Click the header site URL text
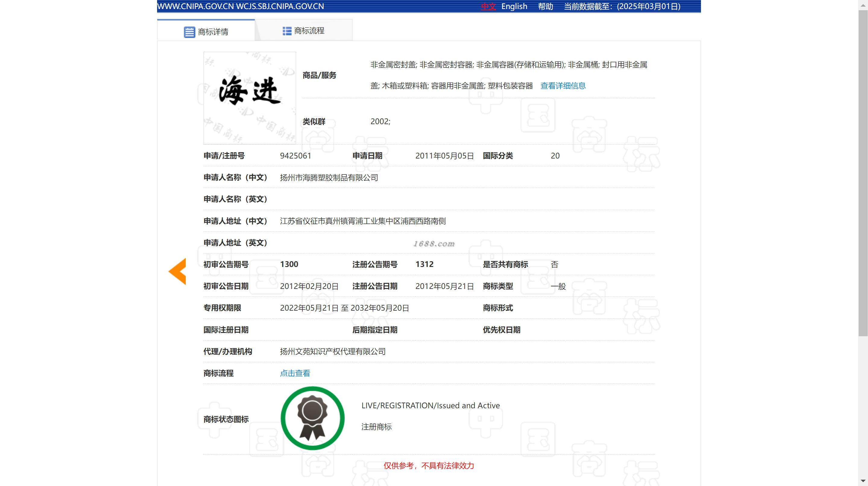 (x=240, y=6)
